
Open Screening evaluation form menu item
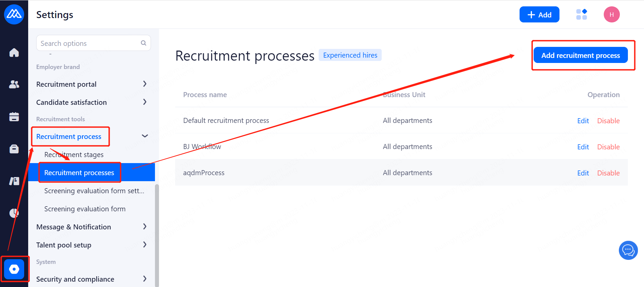coord(85,209)
